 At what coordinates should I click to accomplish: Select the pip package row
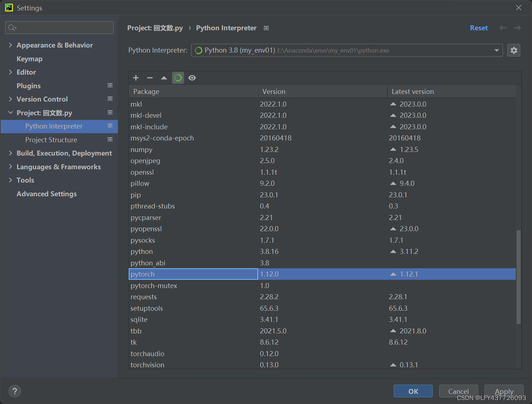click(x=322, y=195)
